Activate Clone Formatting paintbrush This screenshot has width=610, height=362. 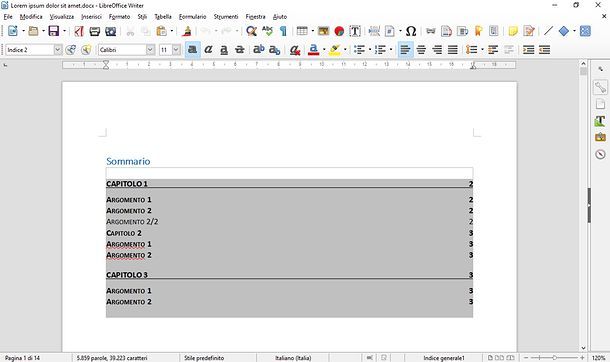187,31
